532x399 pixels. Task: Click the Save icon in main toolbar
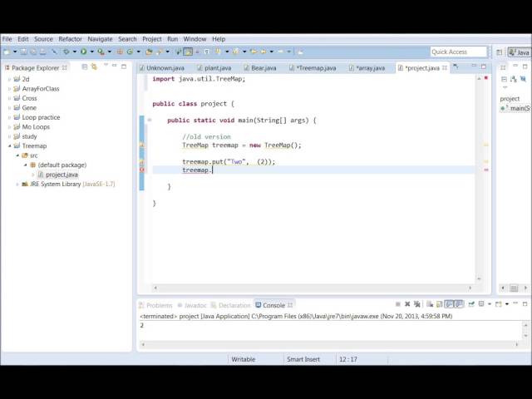(x=24, y=52)
